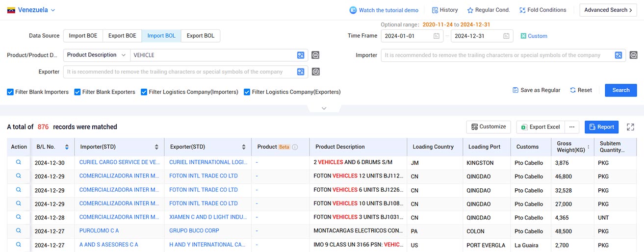Image resolution: width=644 pixels, height=252 pixels.
Task: Click the magnifier icon for the PUROLOMO C A row
Action: tap(19, 231)
